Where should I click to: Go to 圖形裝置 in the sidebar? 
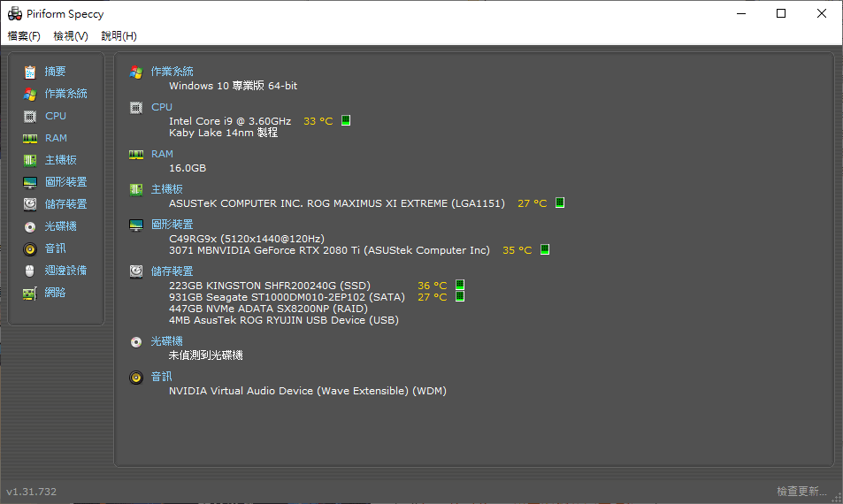pyautogui.click(x=66, y=182)
